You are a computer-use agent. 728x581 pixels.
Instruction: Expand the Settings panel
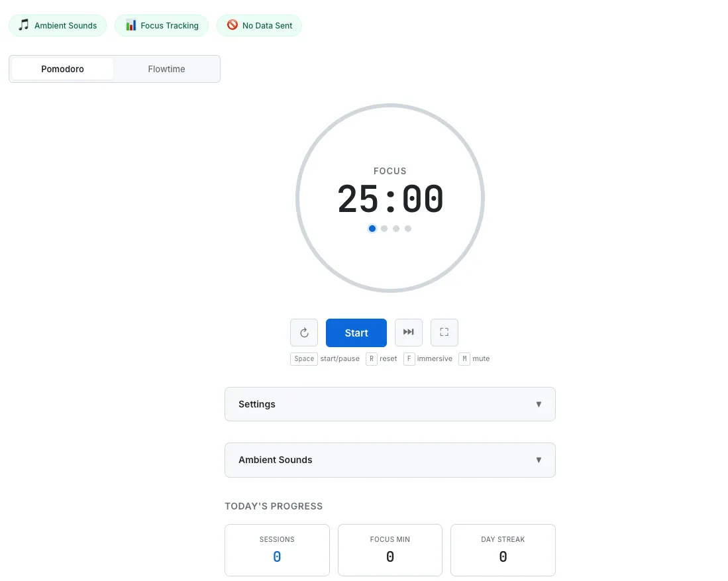pos(390,404)
